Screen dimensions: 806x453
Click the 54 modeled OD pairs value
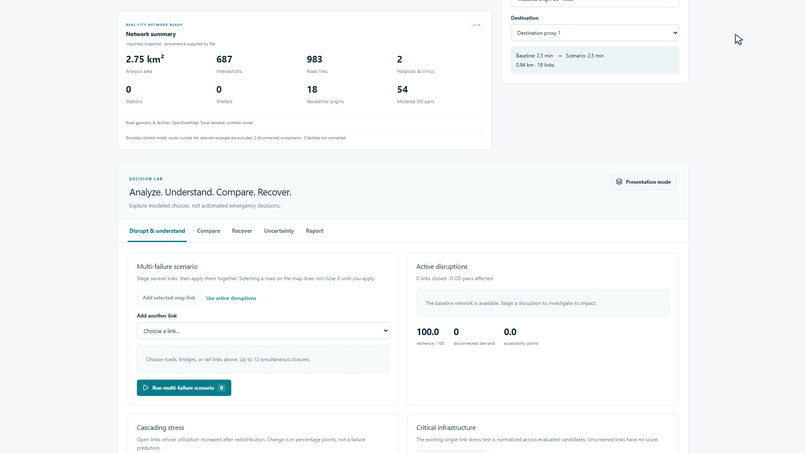(402, 89)
